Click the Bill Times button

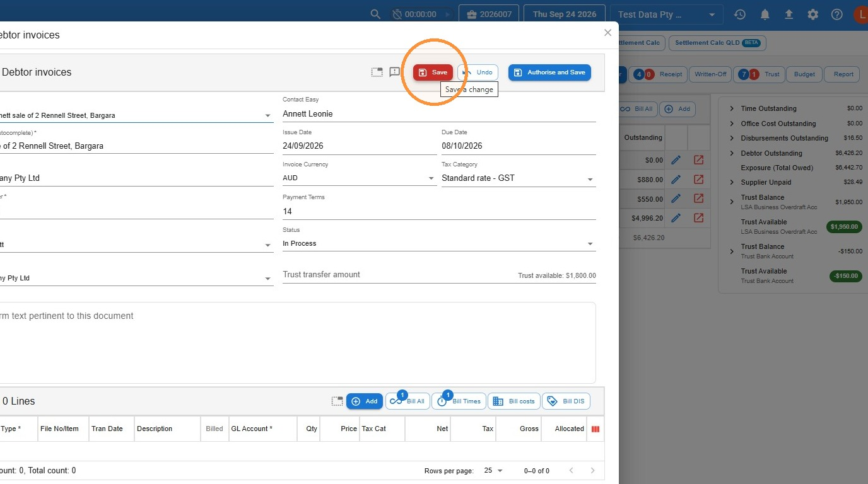point(459,401)
